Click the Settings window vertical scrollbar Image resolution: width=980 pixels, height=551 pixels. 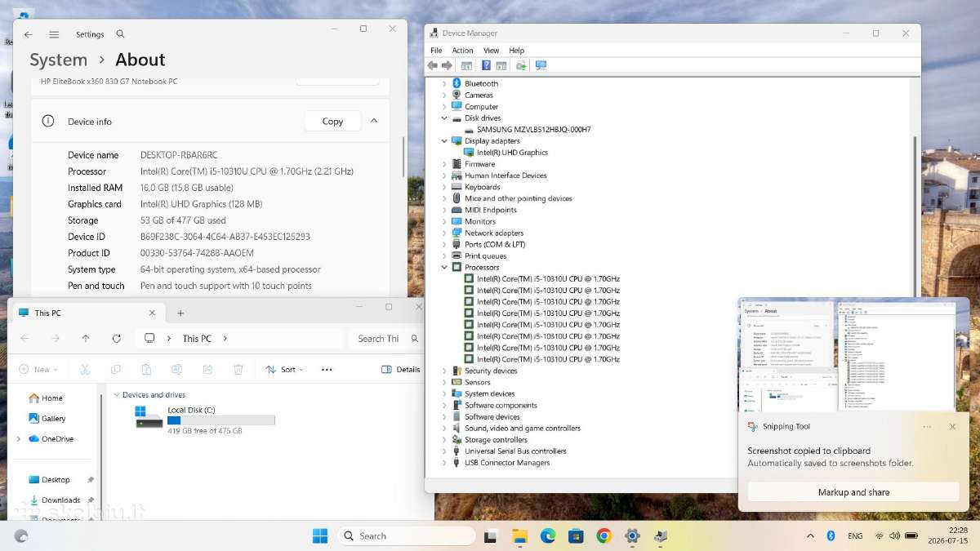pos(403,157)
